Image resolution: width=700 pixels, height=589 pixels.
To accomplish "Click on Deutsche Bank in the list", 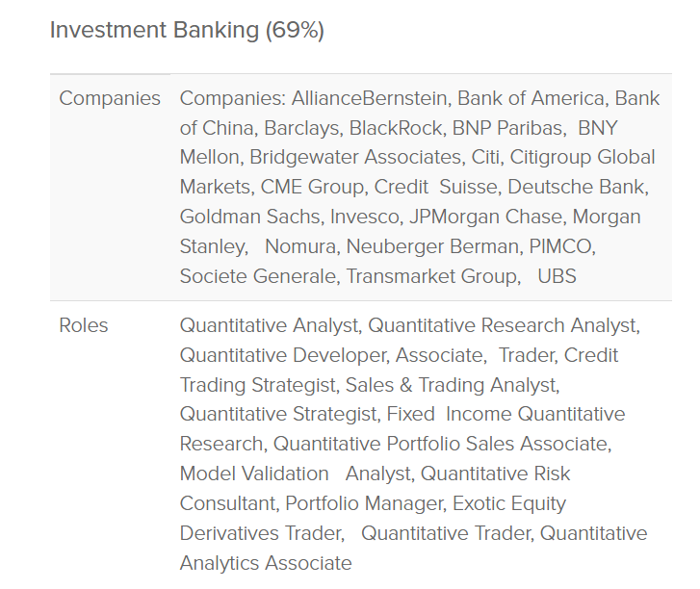I will (576, 187).
